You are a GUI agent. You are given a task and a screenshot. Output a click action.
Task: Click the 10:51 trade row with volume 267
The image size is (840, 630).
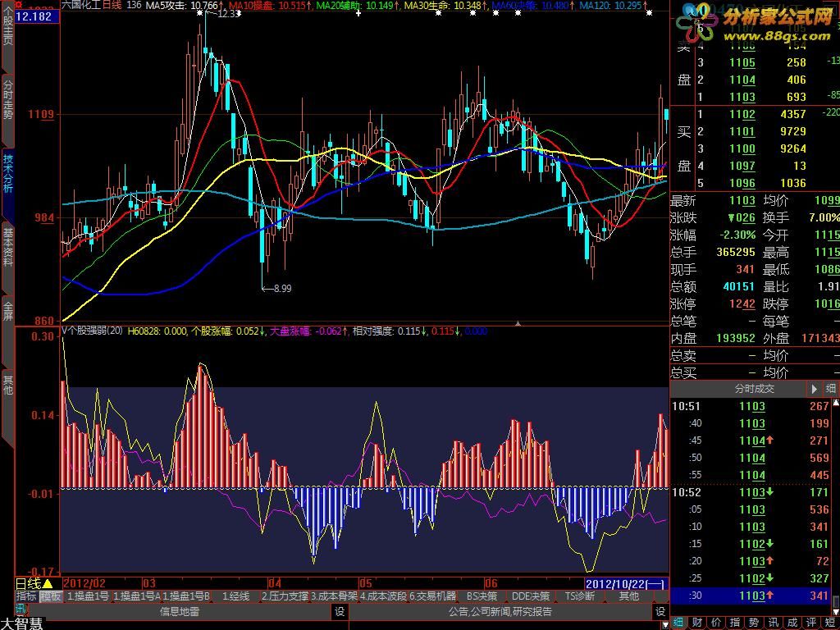(751, 406)
